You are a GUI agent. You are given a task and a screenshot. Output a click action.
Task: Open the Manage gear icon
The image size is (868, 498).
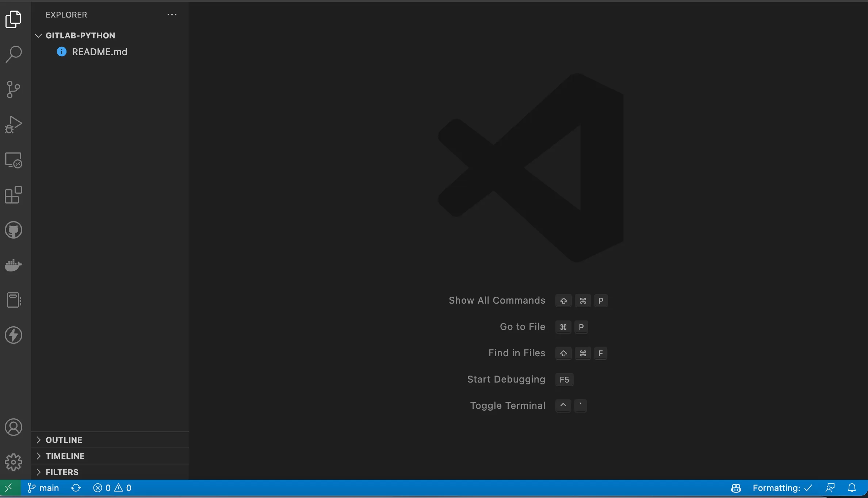(14, 462)
